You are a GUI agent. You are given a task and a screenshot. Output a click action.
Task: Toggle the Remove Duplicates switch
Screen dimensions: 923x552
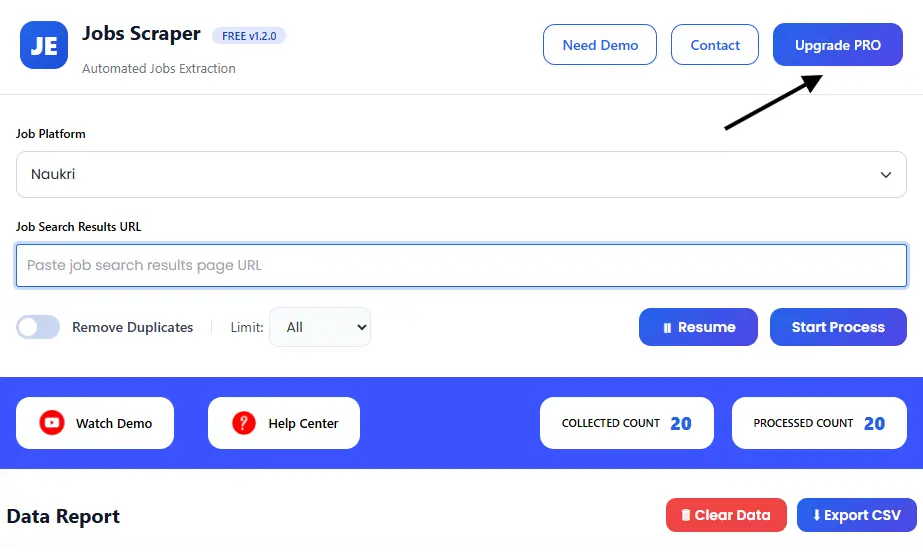coord(38,327)
